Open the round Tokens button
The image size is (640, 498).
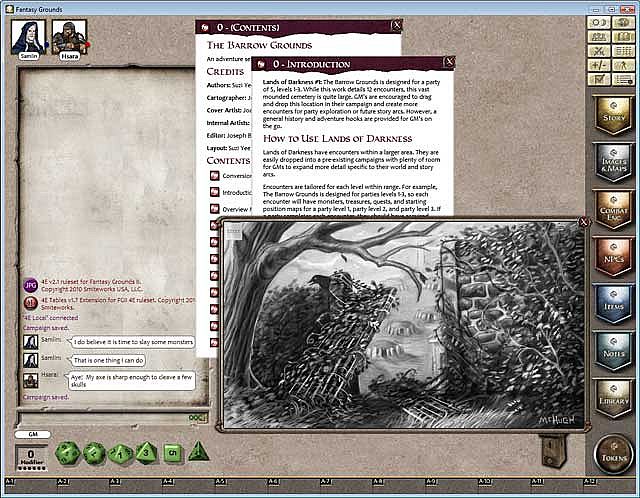[614, 454]
